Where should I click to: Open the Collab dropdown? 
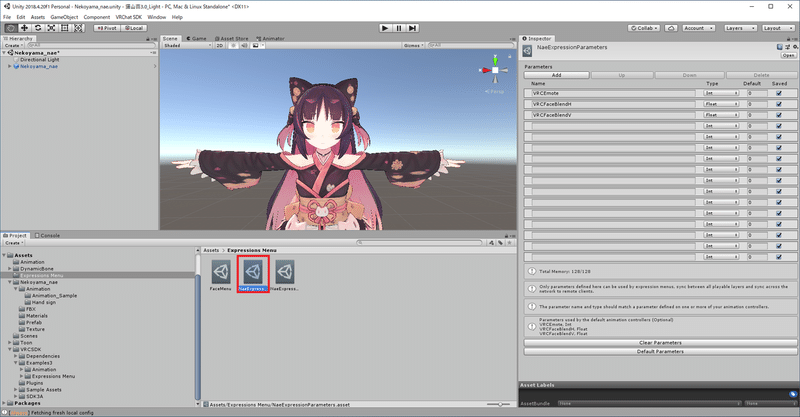(643, 28)
